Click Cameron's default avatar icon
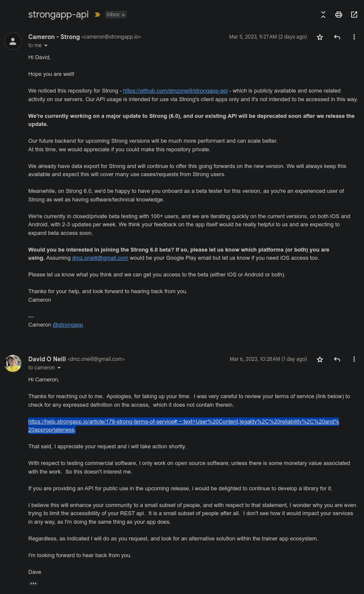This screenshot has height=594, width=364. click(x=13, y=41)
